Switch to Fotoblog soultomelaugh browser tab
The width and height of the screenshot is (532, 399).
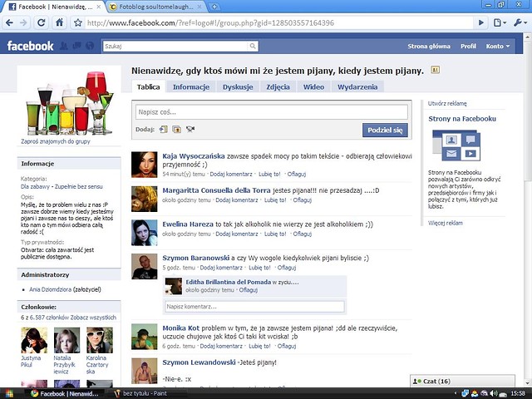(156, 7)
